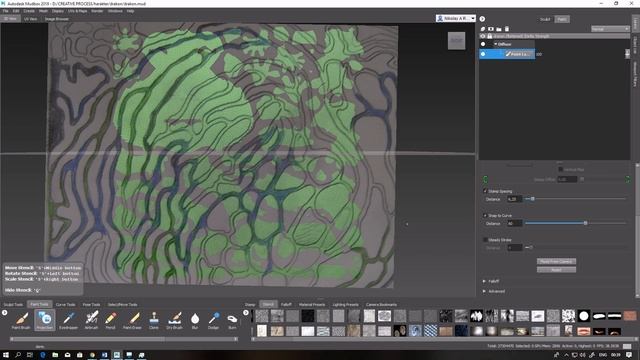The image size is (640, 360).
Task: Click the button above Reset
Action: click(x=556, y=261)
